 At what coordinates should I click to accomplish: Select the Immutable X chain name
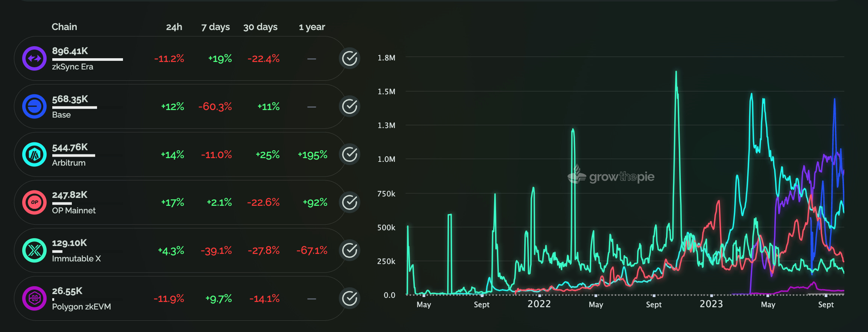click(76, 259)
